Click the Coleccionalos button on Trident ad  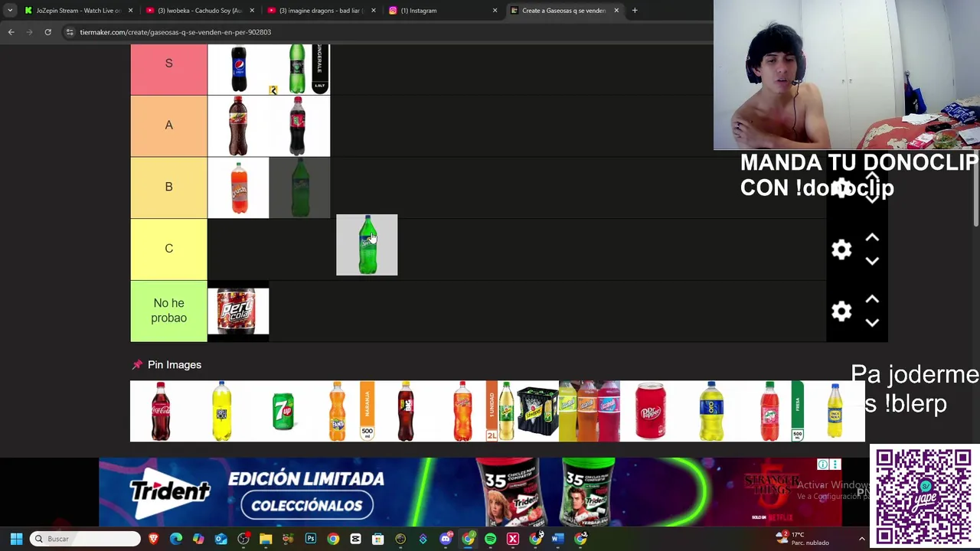tap(306, 505)
